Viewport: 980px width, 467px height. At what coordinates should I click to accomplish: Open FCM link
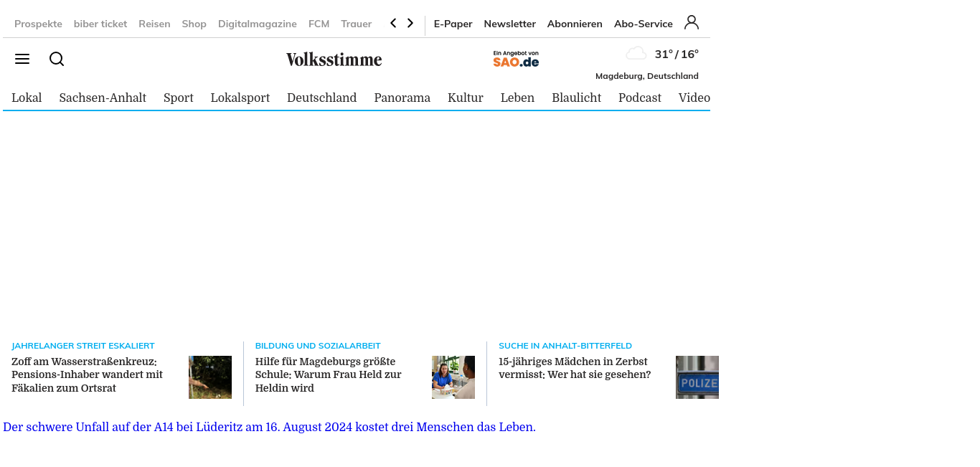(x=319, y=24)
